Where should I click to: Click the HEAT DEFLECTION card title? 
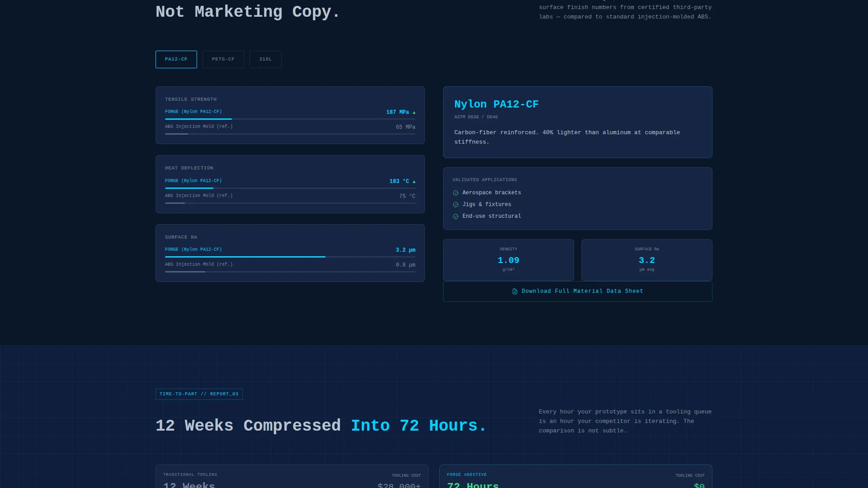click(189, 168)
